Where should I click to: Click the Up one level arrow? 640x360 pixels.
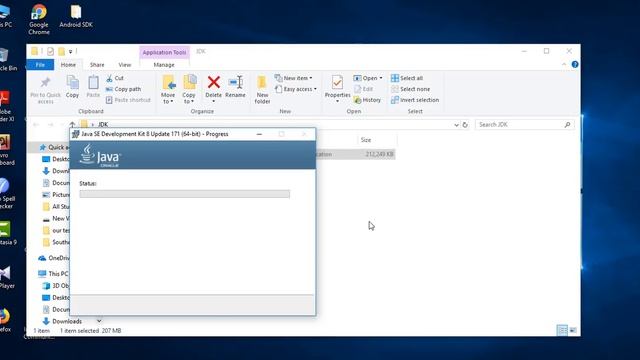coord(72,124)
